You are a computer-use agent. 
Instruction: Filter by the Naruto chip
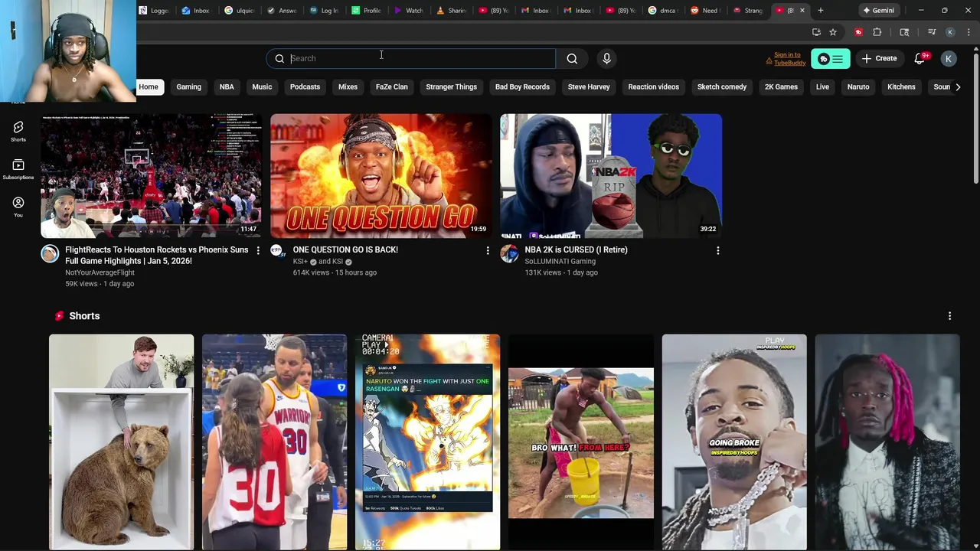(x=858, y=86)
